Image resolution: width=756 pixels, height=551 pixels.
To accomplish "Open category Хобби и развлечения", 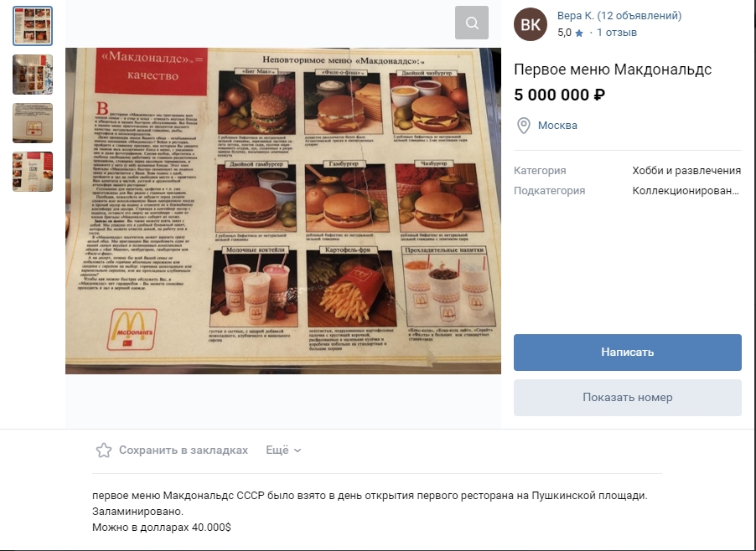I will (x=686, y=171).
